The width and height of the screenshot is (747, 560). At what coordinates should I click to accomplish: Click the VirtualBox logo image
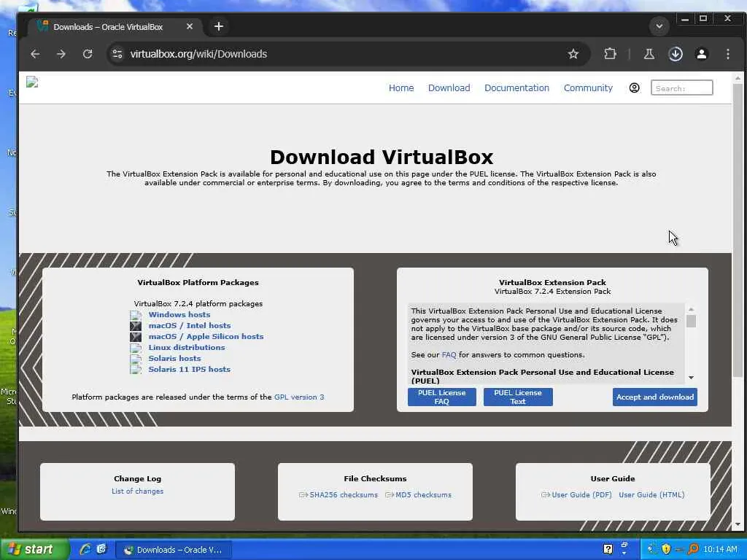pos(32,82)
